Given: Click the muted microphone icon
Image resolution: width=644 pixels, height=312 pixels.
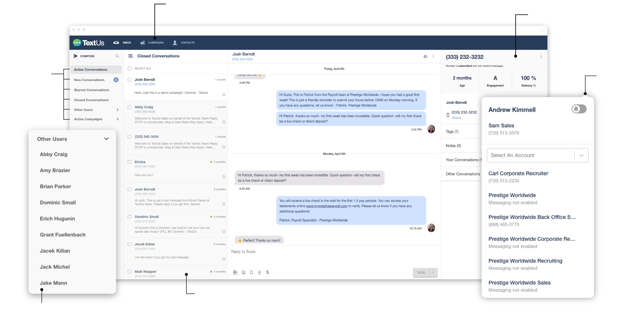Looking at the screenshot, I should [x=268, y=272].
